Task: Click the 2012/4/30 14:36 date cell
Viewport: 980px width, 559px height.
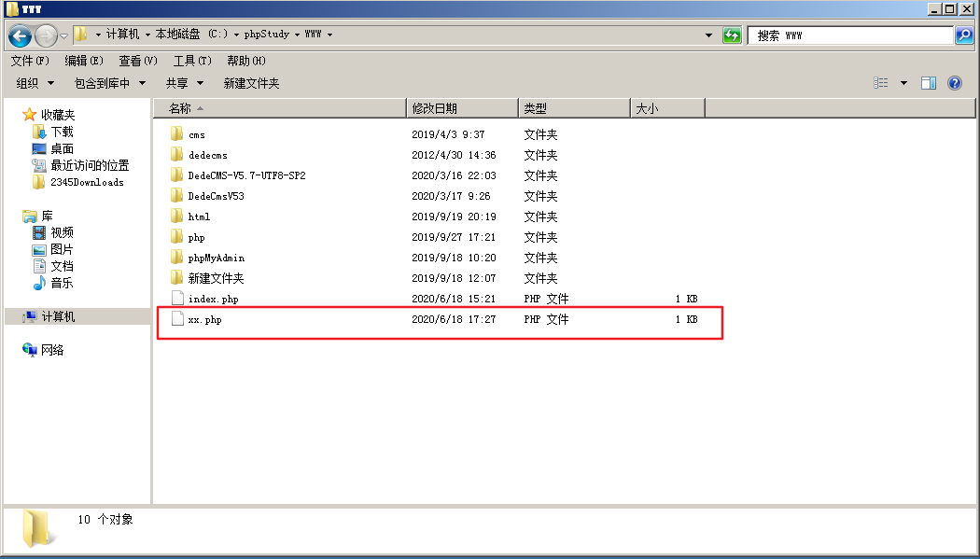Action: tap(454, 155)
